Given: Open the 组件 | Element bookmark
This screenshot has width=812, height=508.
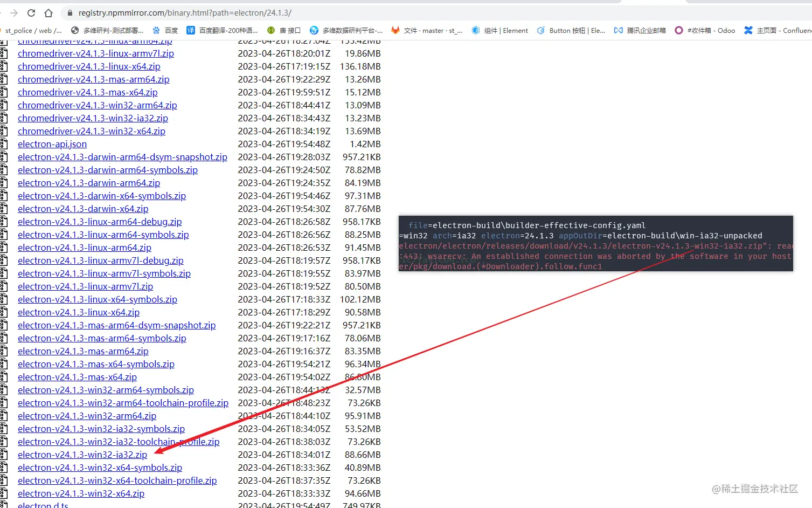Looking at the screenshot, I should coord(500,31).
